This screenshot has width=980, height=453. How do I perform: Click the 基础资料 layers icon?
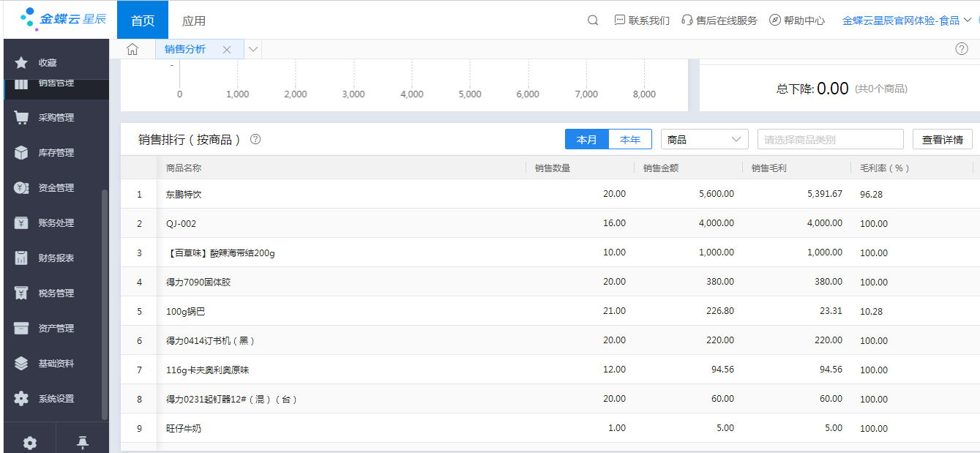[21, 364]
